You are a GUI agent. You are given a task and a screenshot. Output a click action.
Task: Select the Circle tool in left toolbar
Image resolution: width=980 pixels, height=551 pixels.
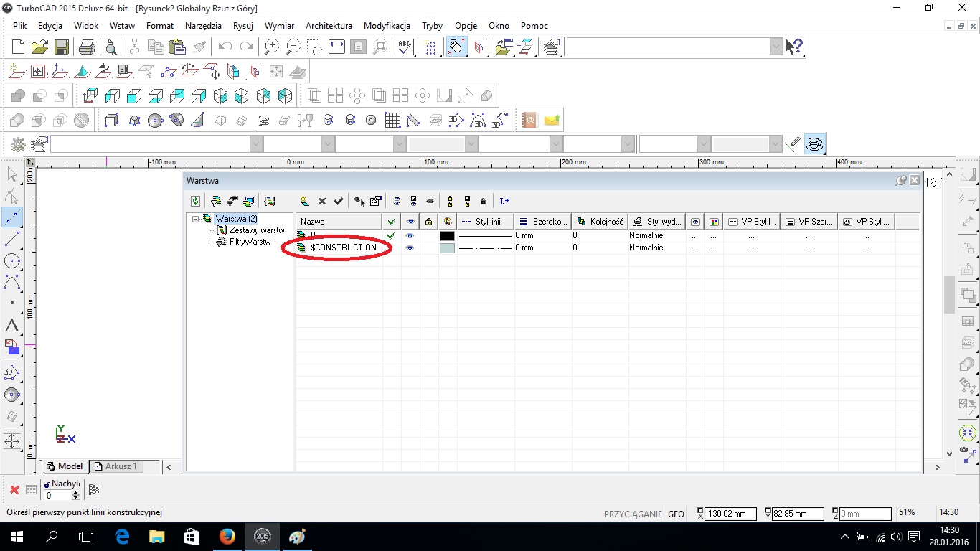coord(11,261)
